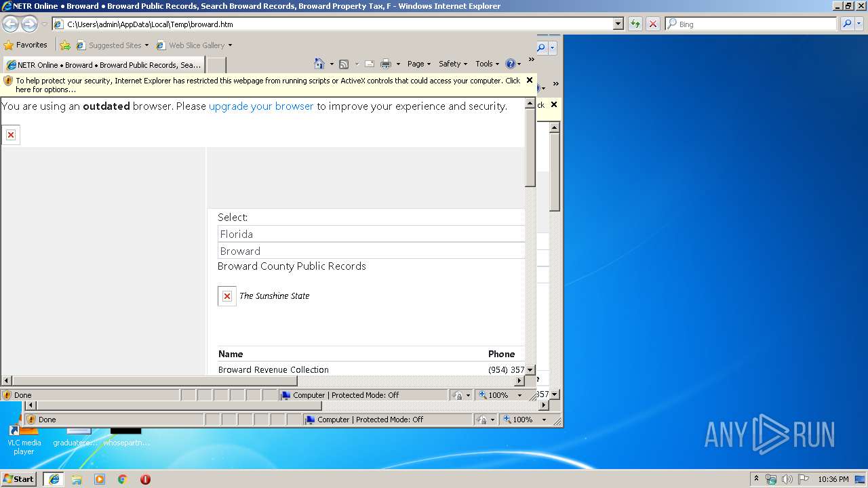Launch Google Chrome from taskbar

[x=123, y=479]
